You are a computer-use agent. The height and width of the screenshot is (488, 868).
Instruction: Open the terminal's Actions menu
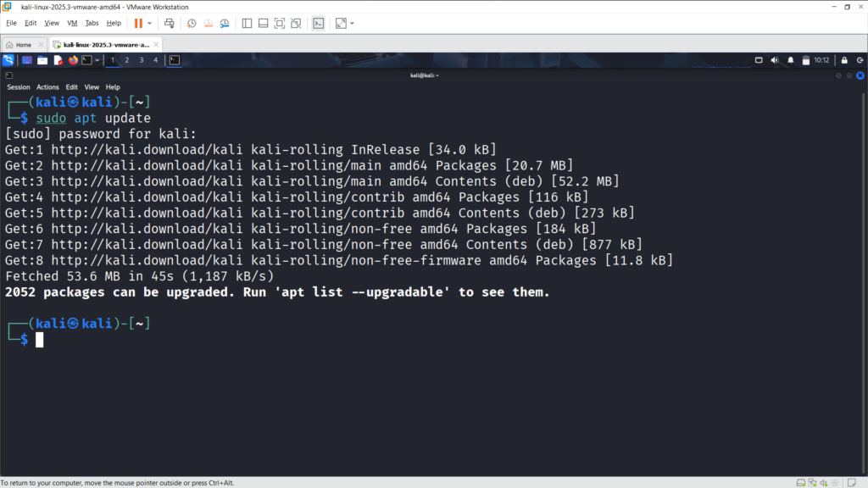47,86
